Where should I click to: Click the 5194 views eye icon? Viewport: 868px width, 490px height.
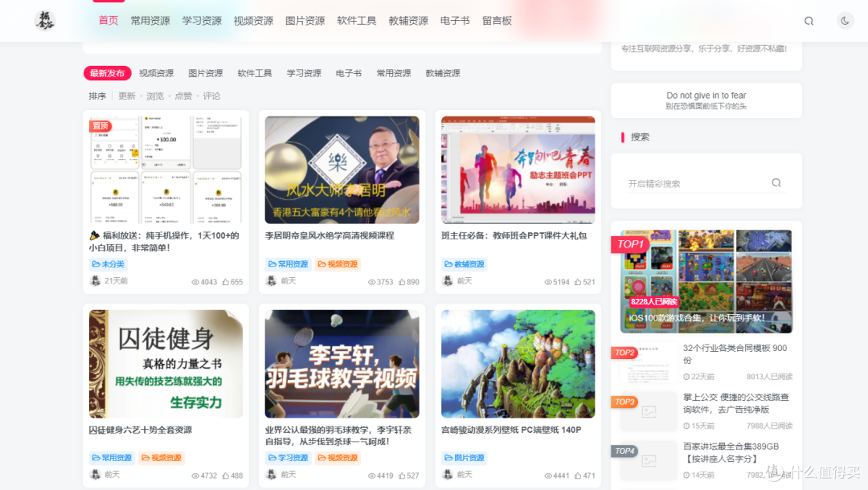[548, 282]
